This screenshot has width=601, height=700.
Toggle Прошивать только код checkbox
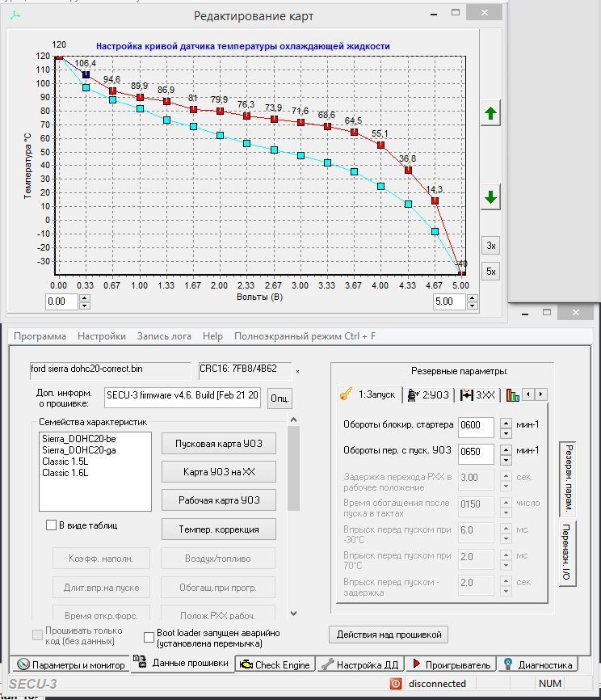37,635
